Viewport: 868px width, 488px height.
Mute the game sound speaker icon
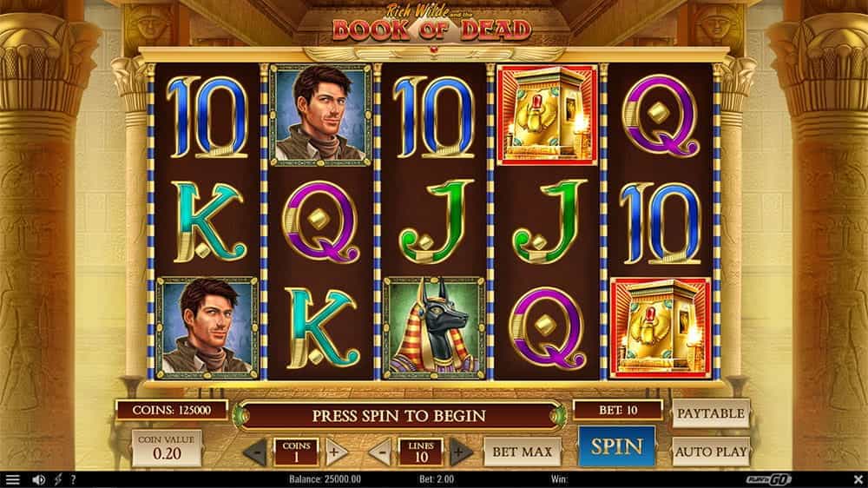[38, 479]
